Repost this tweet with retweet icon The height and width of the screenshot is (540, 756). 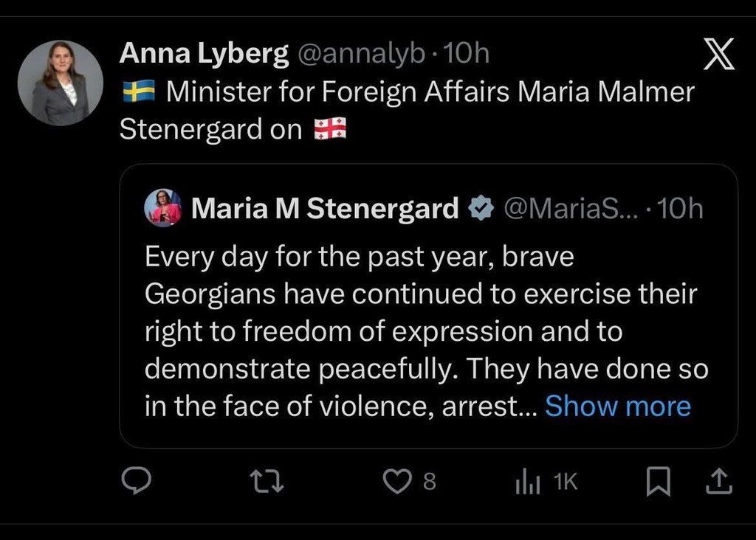tap(267, 482)
